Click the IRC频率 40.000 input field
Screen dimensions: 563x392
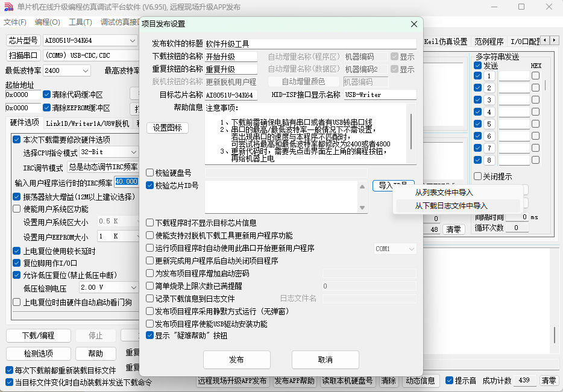[127, 181]
